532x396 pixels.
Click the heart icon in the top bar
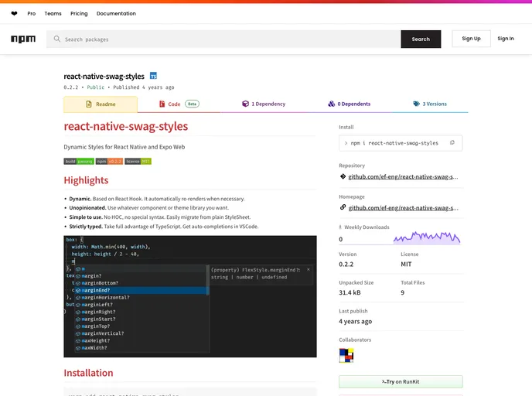[x=14, y=13]
